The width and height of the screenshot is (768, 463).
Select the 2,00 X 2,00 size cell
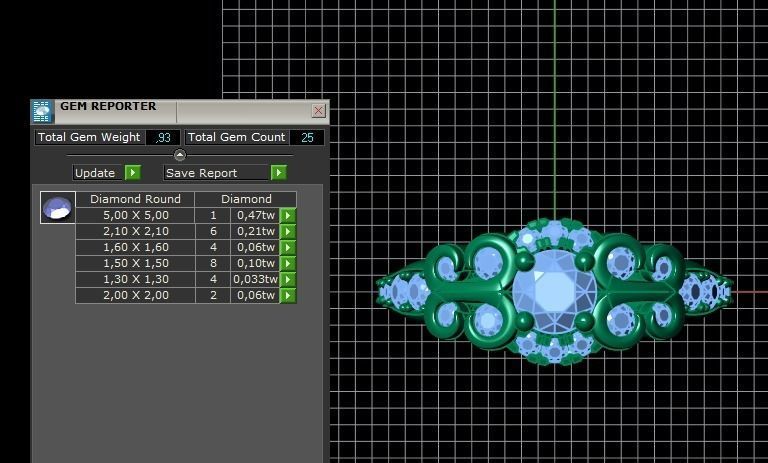click(x=136, y=295)
